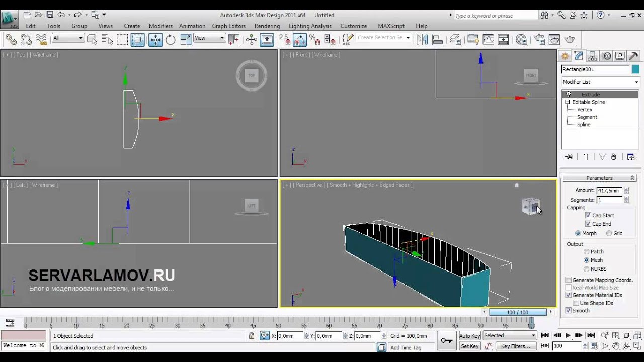Select the NURBS output radio button
This screenshot has width=644, height=362.
587,269
